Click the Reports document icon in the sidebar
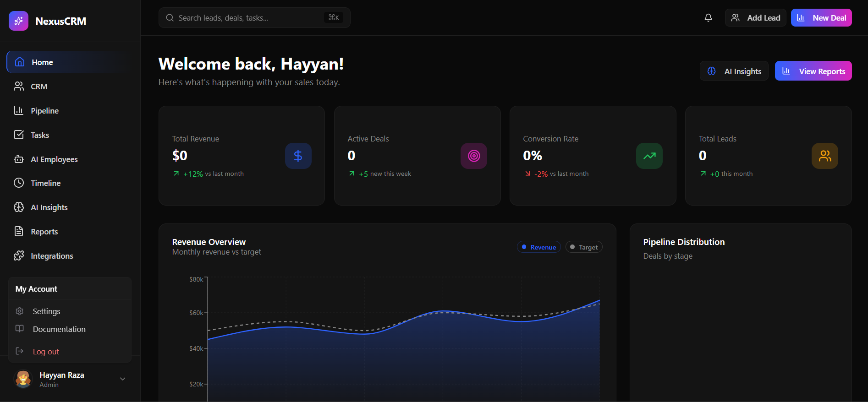Image resolution: width=868 pixels, height=402 pixels. pos(19,231)
